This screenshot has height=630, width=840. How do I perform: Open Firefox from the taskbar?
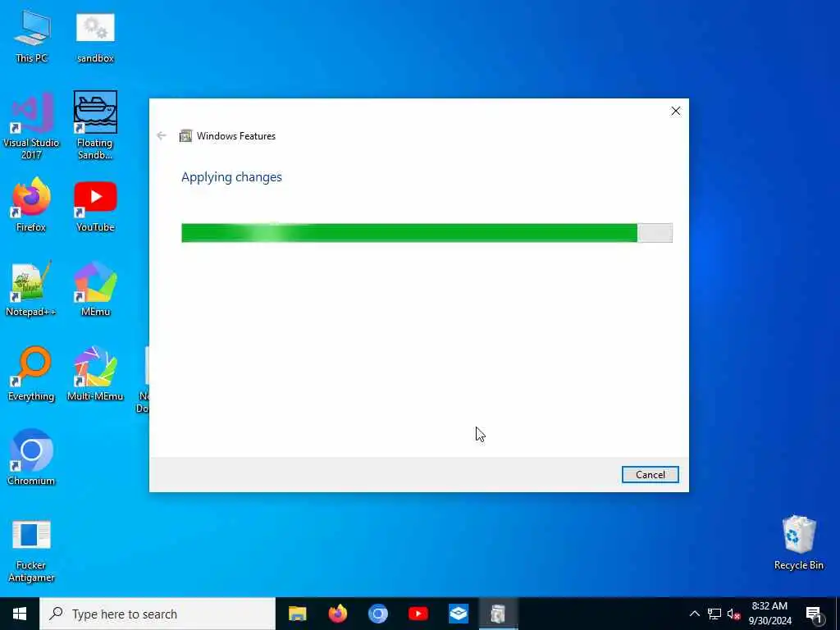pyautogui.click(x=337, y=614)
